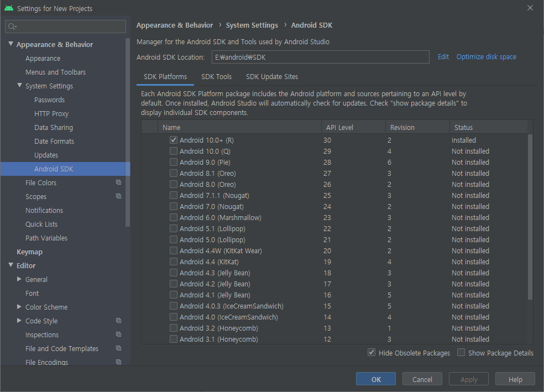Sort table by Revision column header
Screen dimensions: 544x392
(x=417, y=127)
